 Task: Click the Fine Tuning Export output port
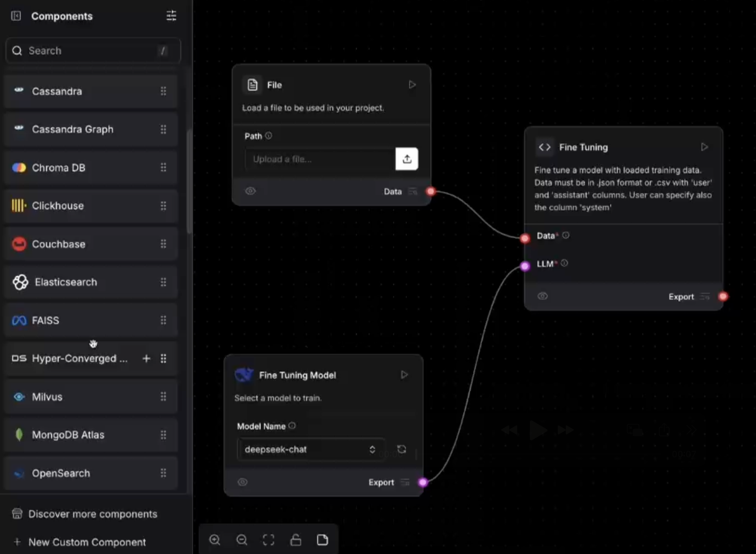723,296
